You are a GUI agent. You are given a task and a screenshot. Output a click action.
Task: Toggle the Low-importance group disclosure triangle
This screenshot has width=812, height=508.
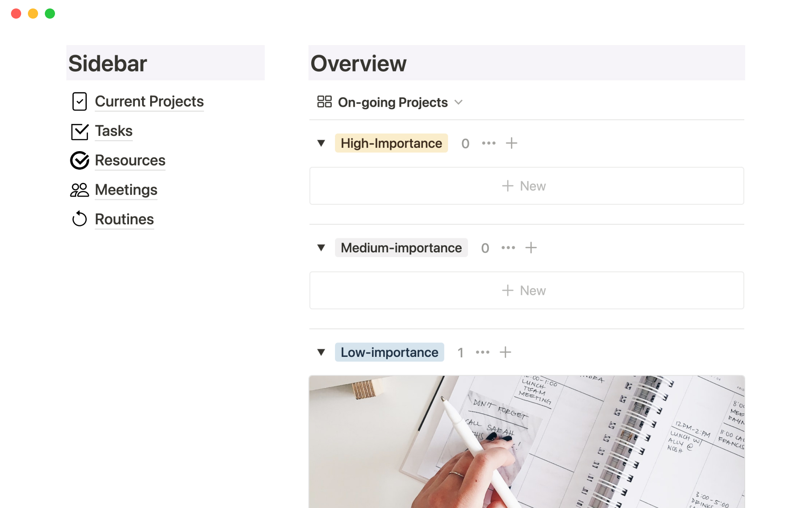321,352
